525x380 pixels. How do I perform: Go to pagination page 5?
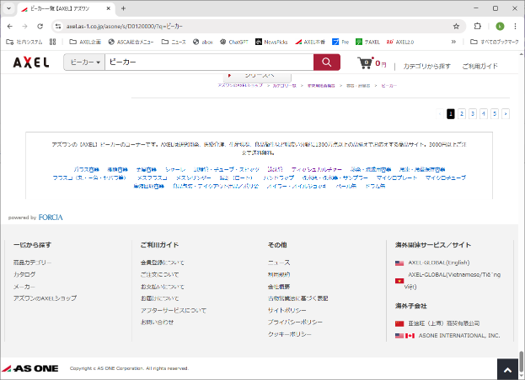(x=495, y=114)
